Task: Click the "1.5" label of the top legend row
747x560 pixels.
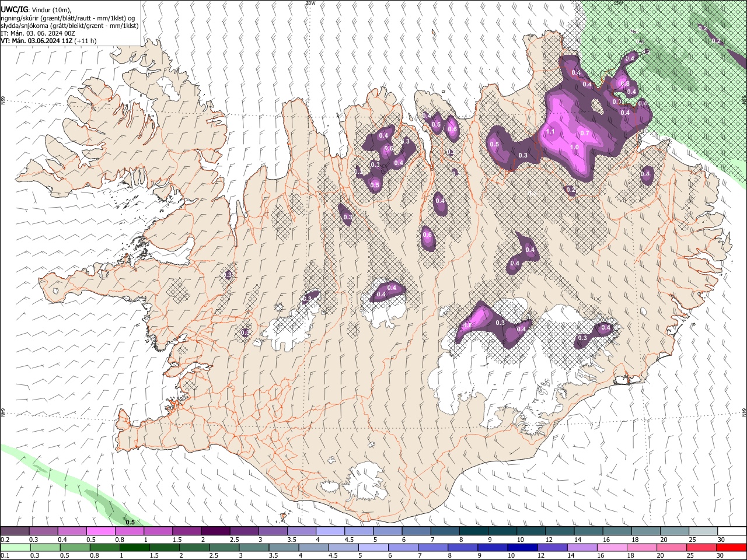Action: (177, 540)
